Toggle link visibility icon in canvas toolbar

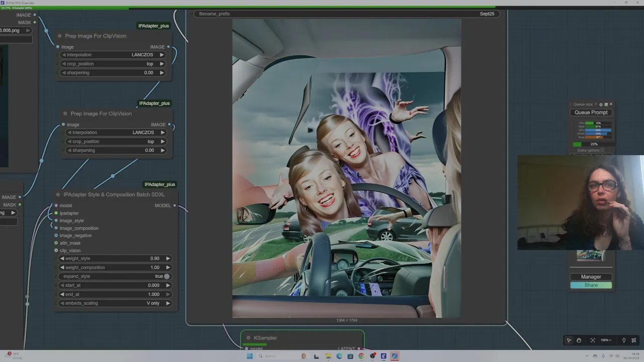point(634,340)
